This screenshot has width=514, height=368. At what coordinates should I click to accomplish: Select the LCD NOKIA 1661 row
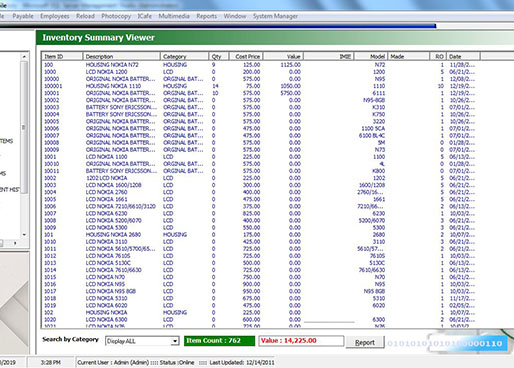[x=260, y=199]
